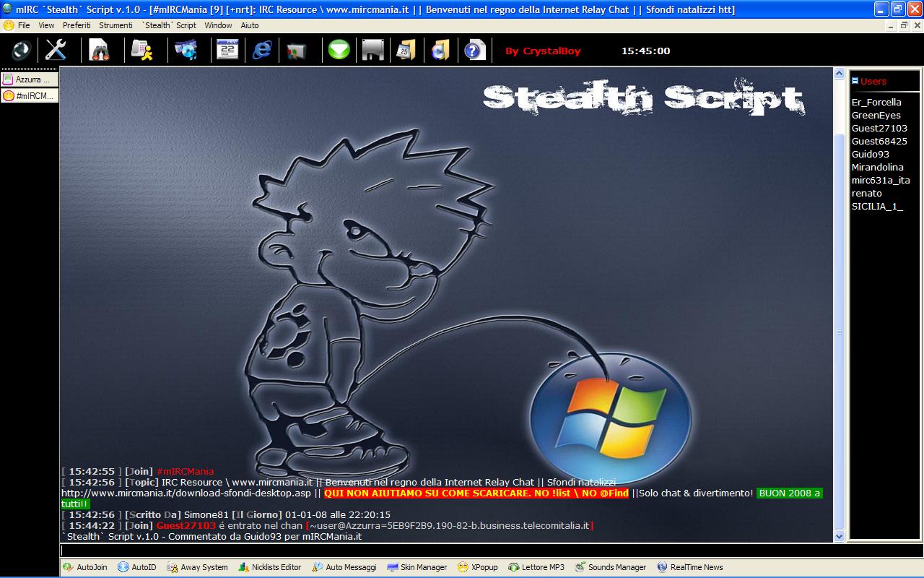Click the calendar icon showing 22
The image size is (924, 578).
[x=227, y=51]
